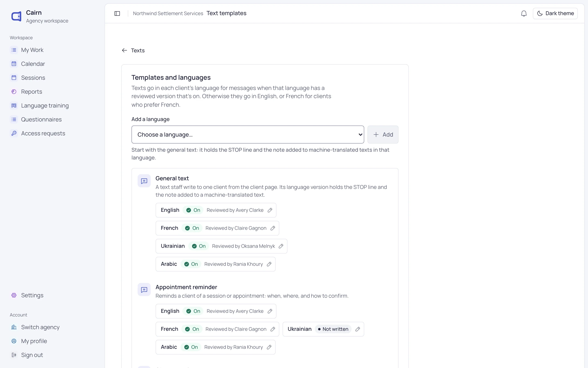Click the Cairn logo icon
Screen dimensions: 588x368
[x=16, y=17]
